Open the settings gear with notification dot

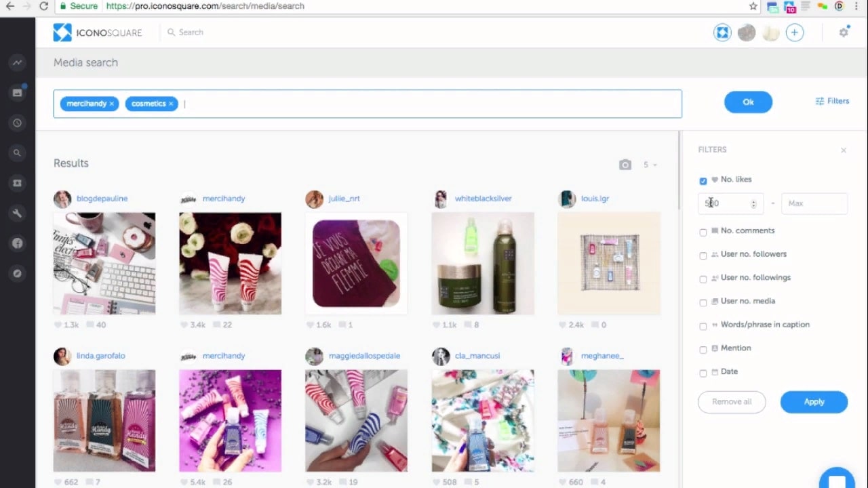844,32
